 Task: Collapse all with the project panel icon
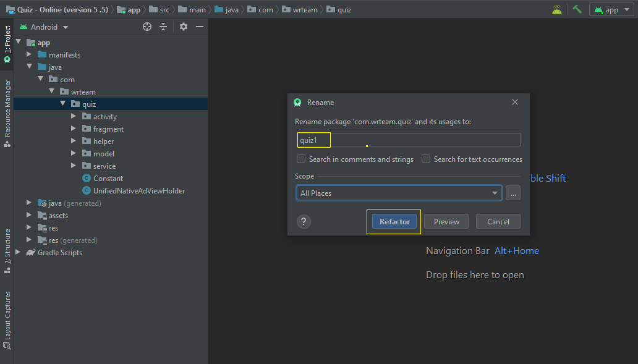(163, 27)
